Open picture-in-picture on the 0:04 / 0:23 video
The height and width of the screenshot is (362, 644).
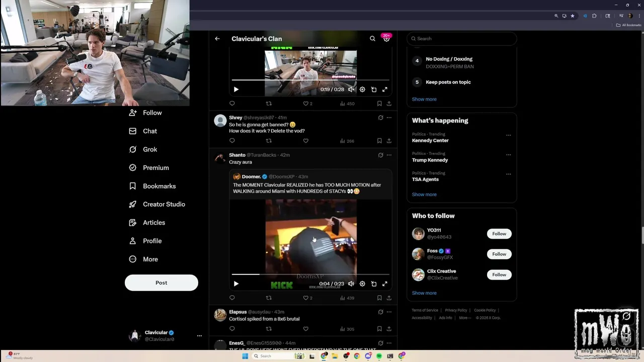pos(374,284)
